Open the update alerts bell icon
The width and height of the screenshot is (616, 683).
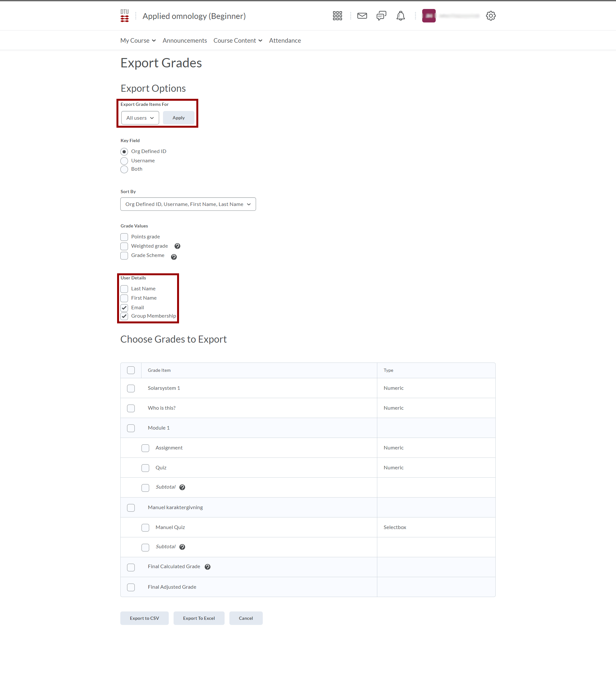(400, 16)
